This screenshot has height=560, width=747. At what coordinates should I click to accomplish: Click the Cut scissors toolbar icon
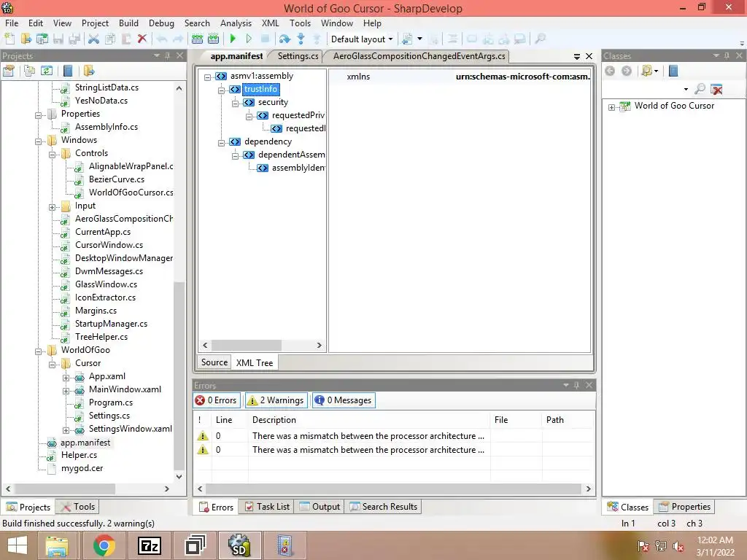[x=94, y=39]
